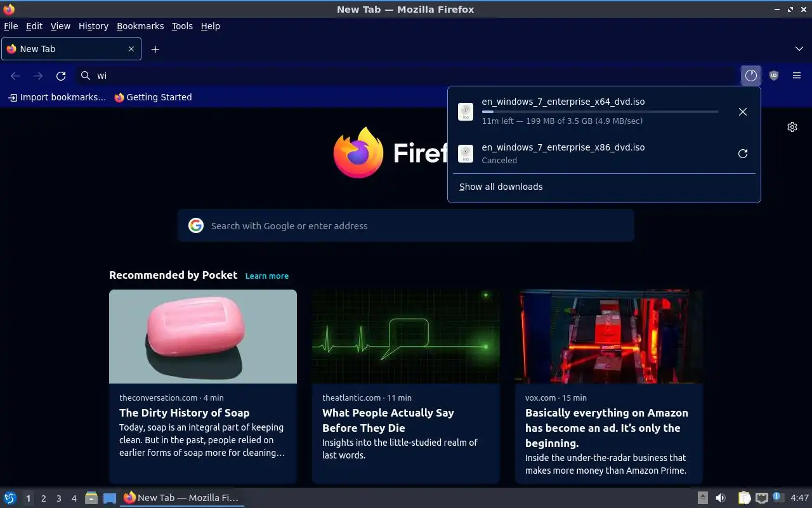This screenshot has height=508, width=812.
Task: Click the x64 ISO download progress bar
Action: click(600, 112)
